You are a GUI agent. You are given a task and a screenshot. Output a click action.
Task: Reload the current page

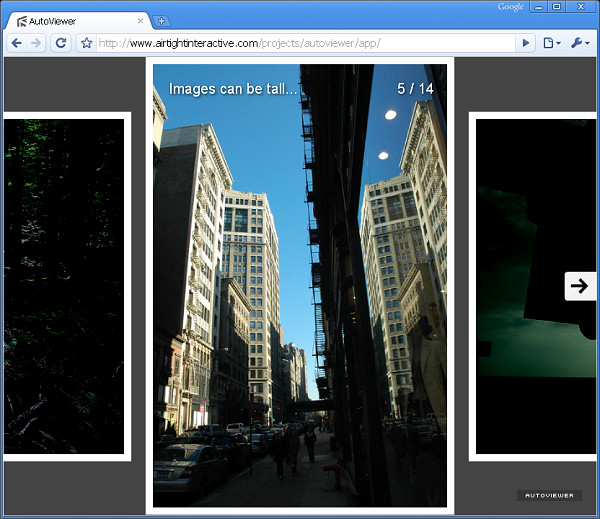point(61,43)
